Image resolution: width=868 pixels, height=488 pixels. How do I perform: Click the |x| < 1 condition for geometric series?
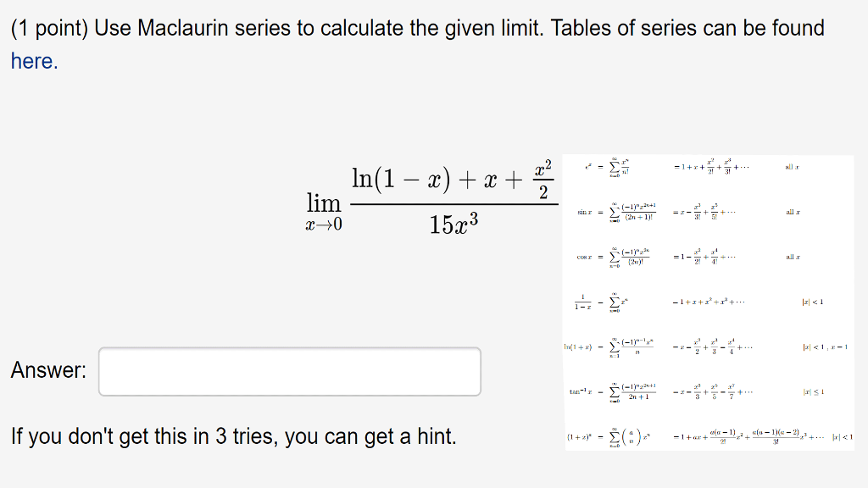click(x=811, y=302)
